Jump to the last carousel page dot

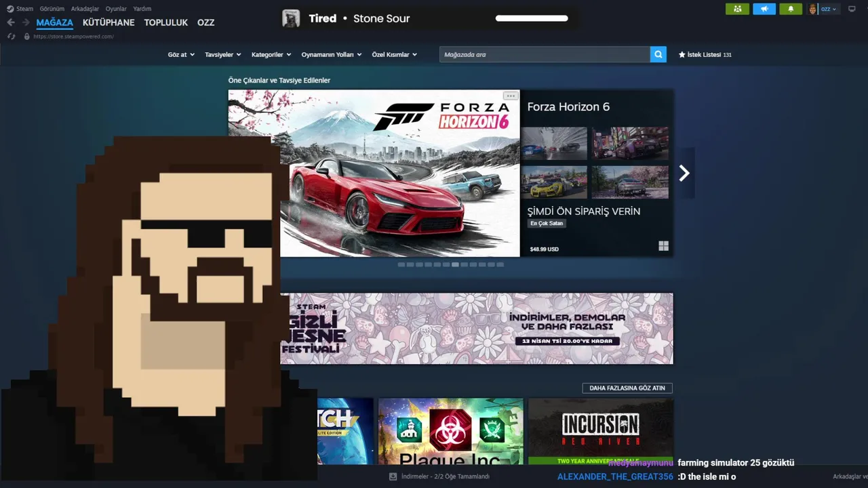point(500,264)
